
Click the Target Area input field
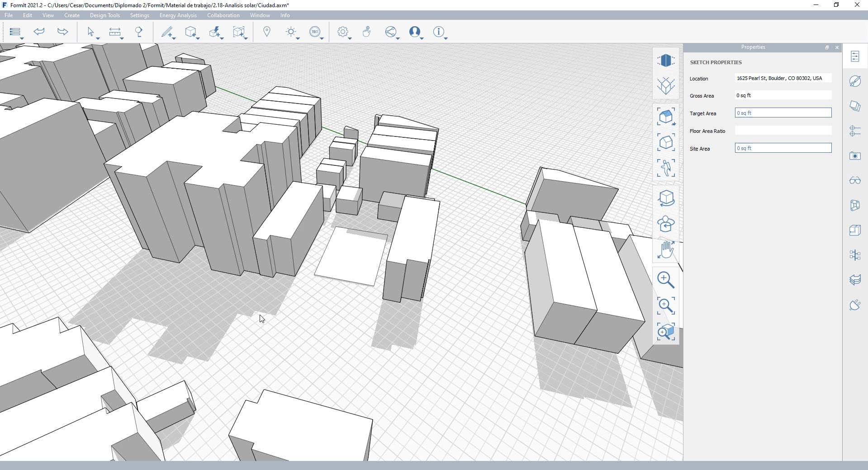click(x=783, y=113)
